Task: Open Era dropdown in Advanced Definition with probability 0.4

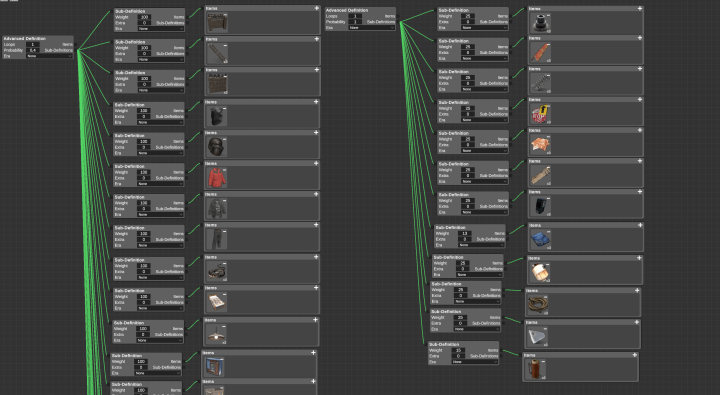Action: [49, 56]
